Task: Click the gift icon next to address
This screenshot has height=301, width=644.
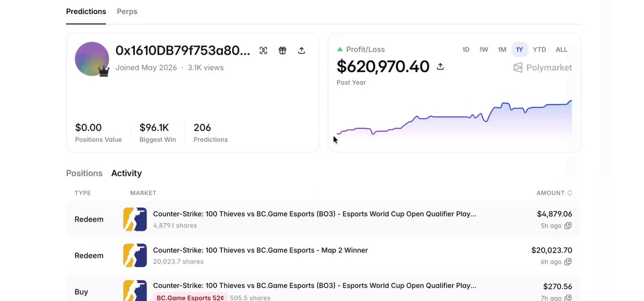Action: [282, 51]
